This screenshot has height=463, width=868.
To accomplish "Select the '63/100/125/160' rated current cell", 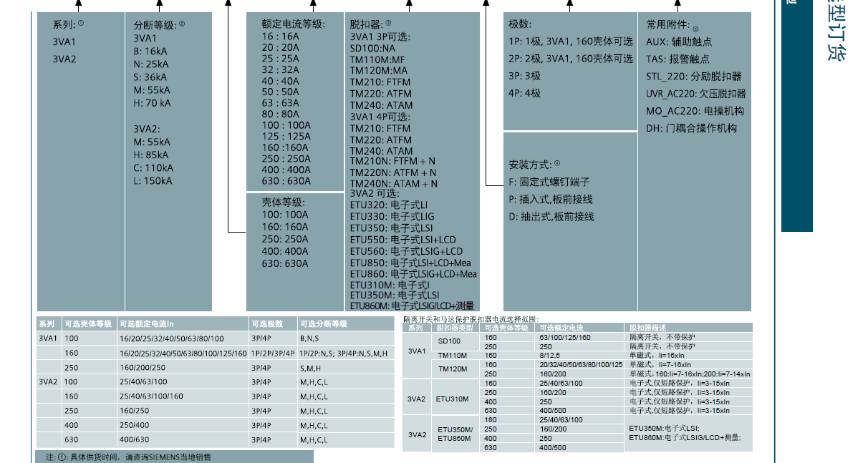I will [x=564, y=336].
